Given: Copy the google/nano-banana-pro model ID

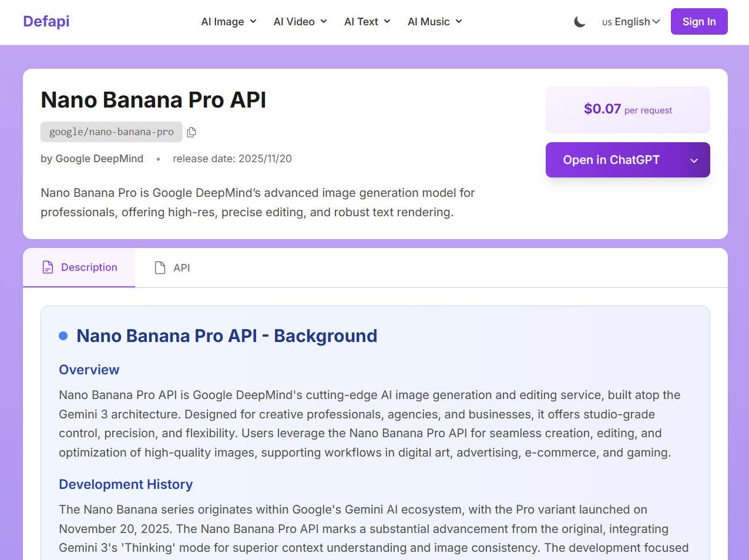Looking at the screenshot, I should 192,132.
